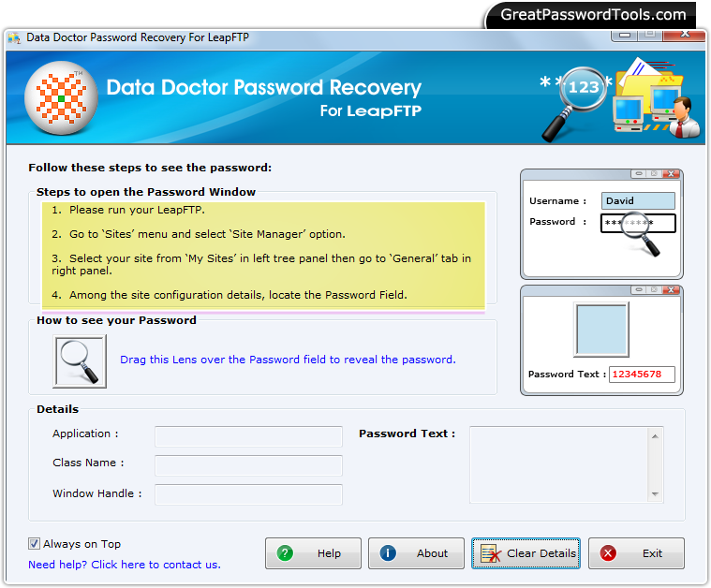Click the blue info About icon

point(388,553)
